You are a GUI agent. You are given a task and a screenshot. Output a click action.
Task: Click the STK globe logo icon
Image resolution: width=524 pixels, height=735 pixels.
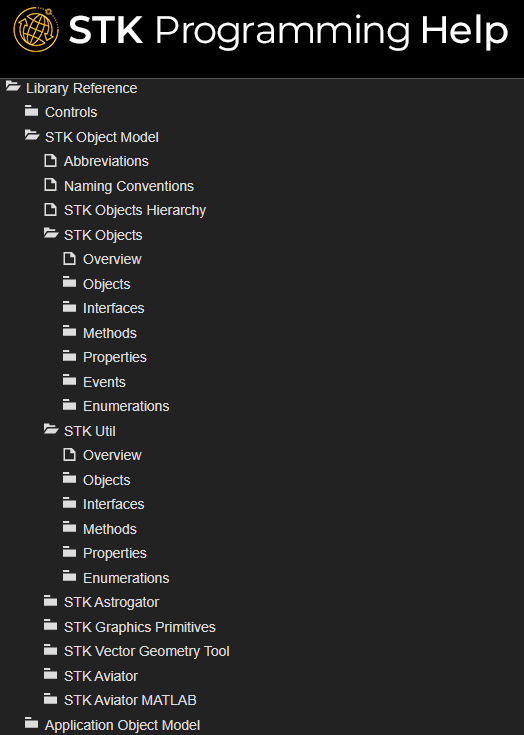tap(36, 29)
